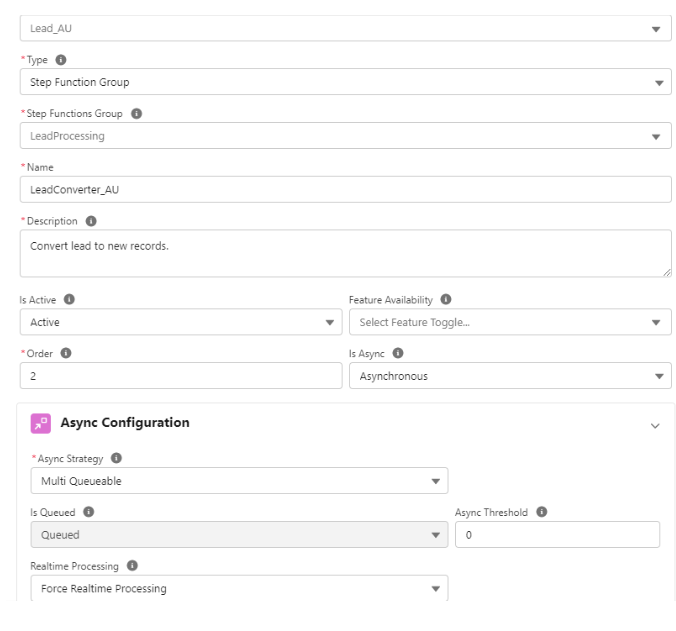Open the Lead_AU dropdown
The image size is (676, 631).
coord(345,28)
